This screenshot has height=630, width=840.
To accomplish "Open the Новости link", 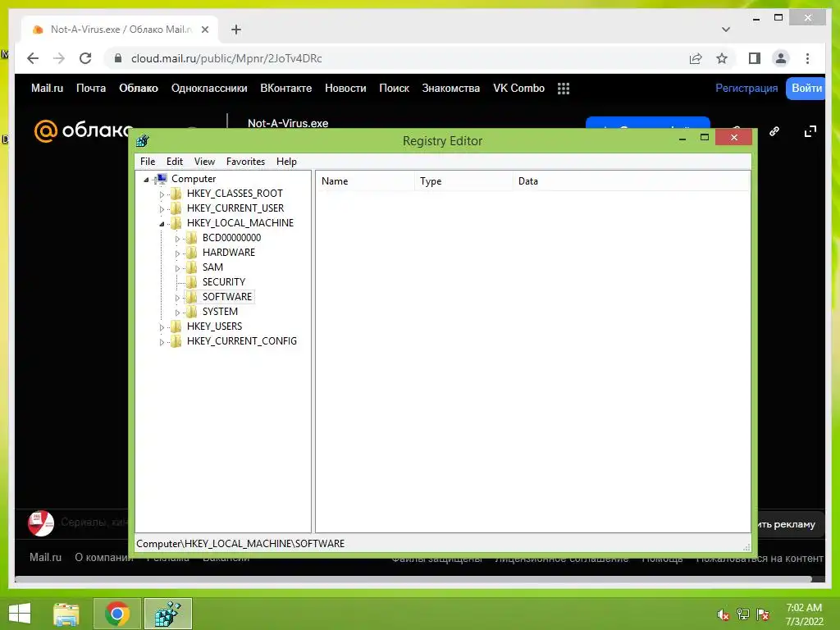I will pos(345,88).
